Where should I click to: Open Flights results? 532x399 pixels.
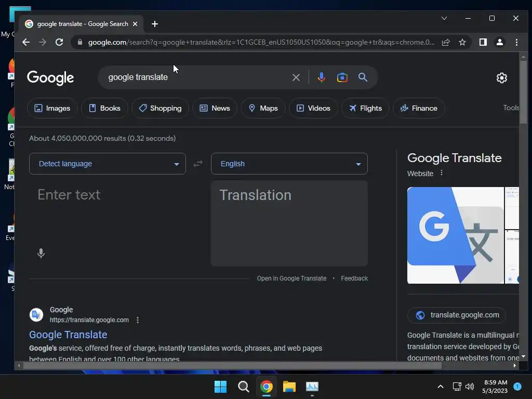[365, 108]
